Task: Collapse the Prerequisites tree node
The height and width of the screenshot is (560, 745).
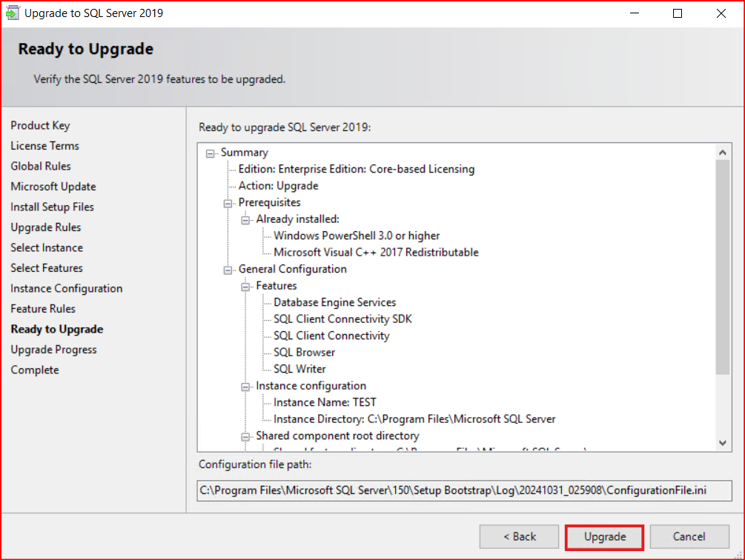Action: [x=228, y=203]
